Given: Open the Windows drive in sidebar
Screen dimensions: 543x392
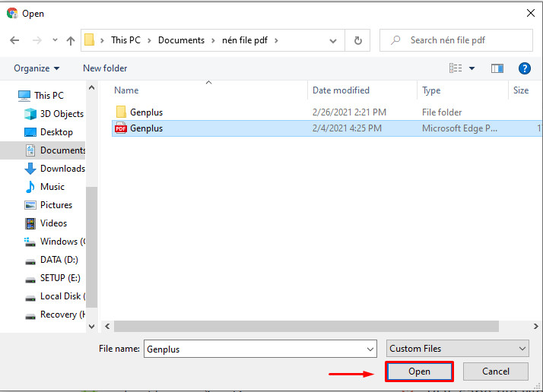Looking at the screenshot, I should pos(62,242).
